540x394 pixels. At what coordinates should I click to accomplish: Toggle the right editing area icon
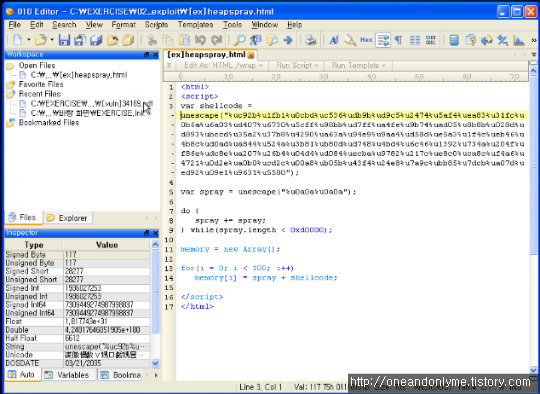(x=431, y=40)
